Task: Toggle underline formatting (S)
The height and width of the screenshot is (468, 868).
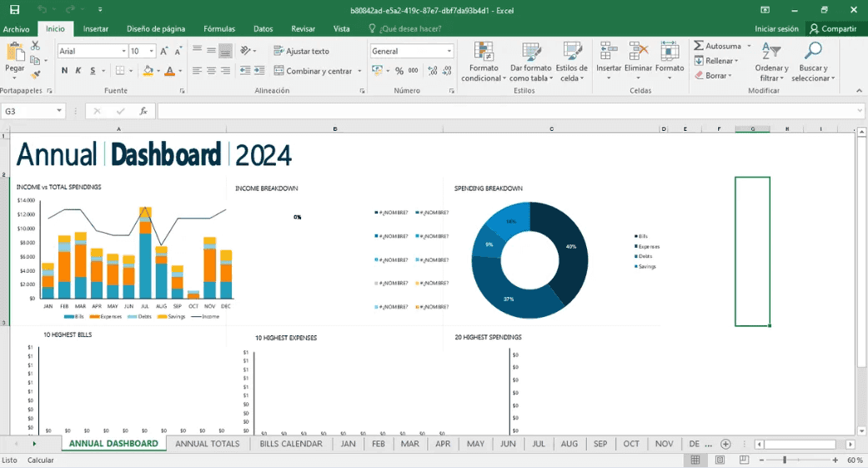Action: click(93, 70)
